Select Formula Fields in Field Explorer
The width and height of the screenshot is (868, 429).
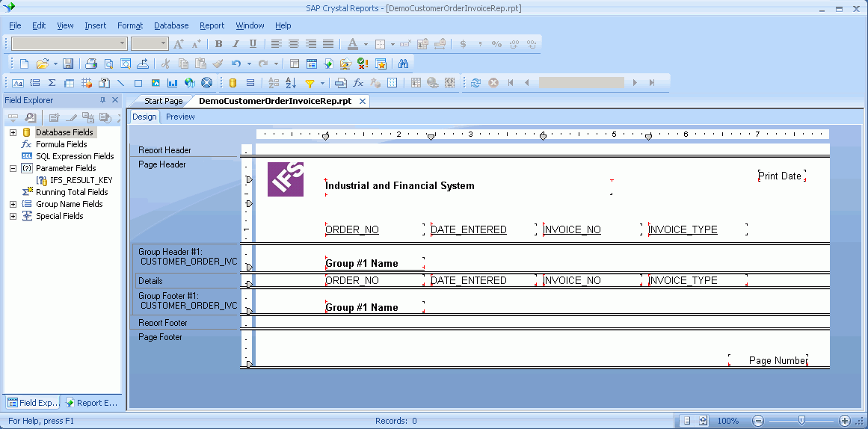pyautogui.click(x=61, y=144)
